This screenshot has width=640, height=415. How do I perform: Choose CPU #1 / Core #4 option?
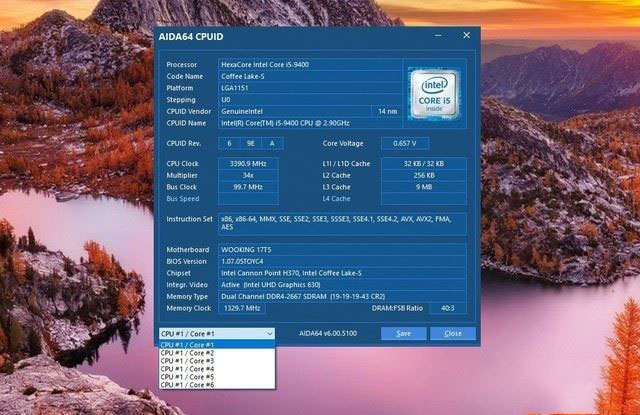coord(216,369)
